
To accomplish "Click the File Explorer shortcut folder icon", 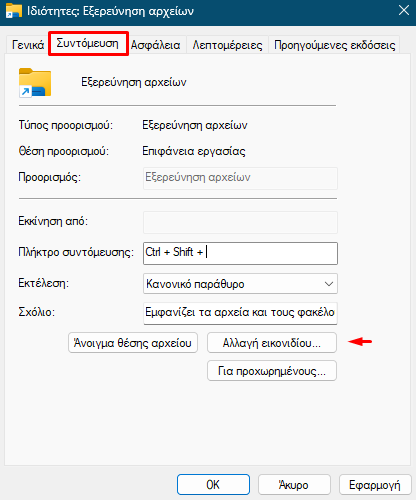I will coord(35,82).
